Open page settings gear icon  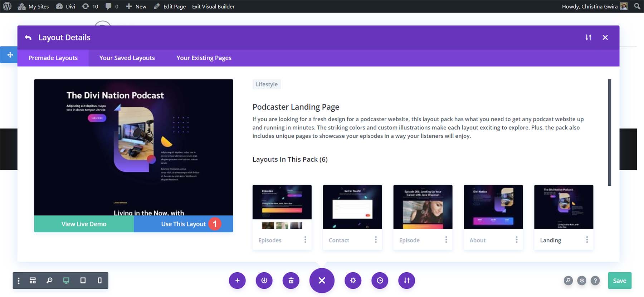(353, 281)
